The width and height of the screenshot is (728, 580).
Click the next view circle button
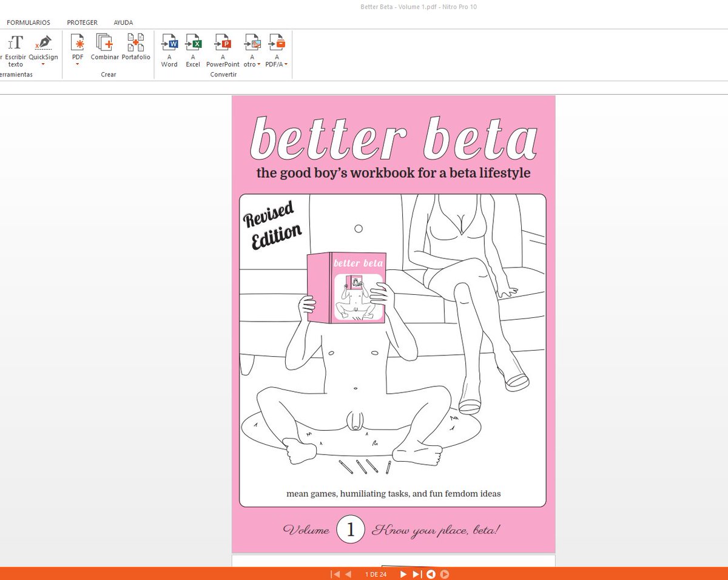(x=444, y=574)
